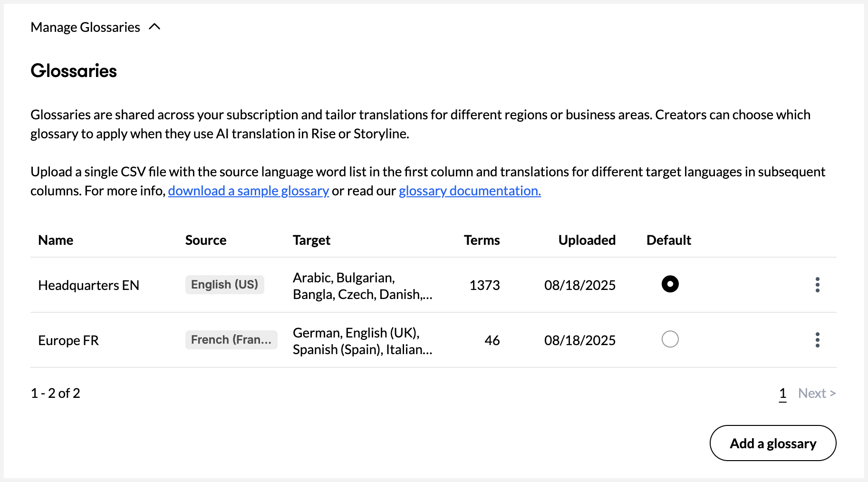Sort by the Terms column header
This screenshot has height=482, width=868.
[x=482, y=240]
